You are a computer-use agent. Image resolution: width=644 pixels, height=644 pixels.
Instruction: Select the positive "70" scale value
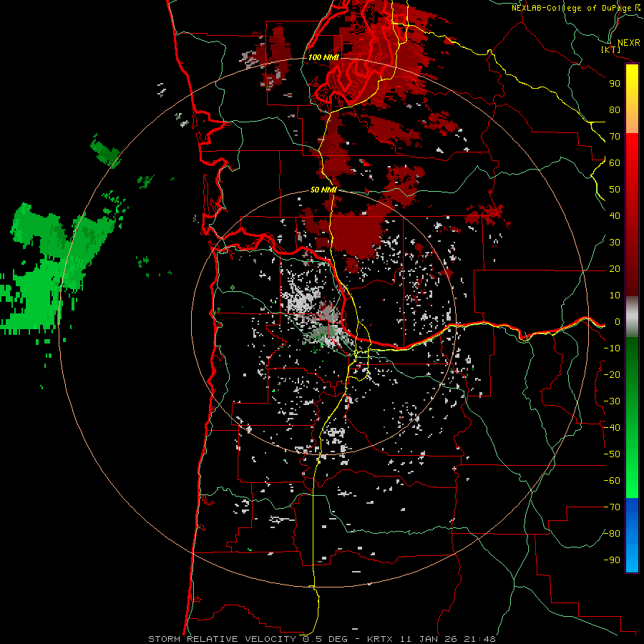click(615, 137)
